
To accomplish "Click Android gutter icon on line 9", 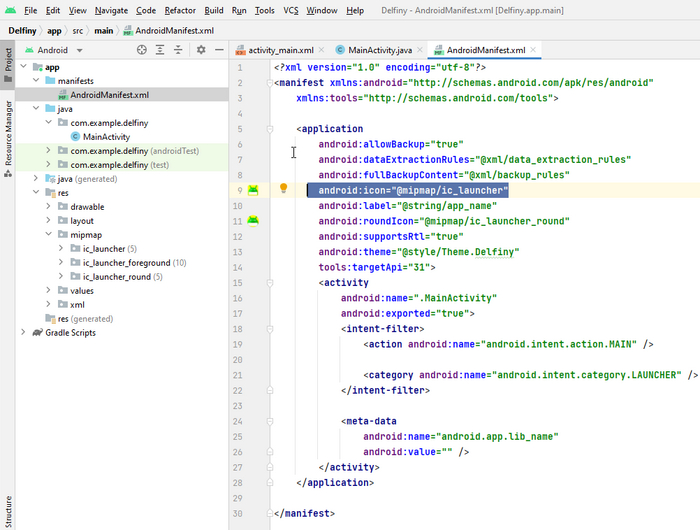I will [253, 189].
